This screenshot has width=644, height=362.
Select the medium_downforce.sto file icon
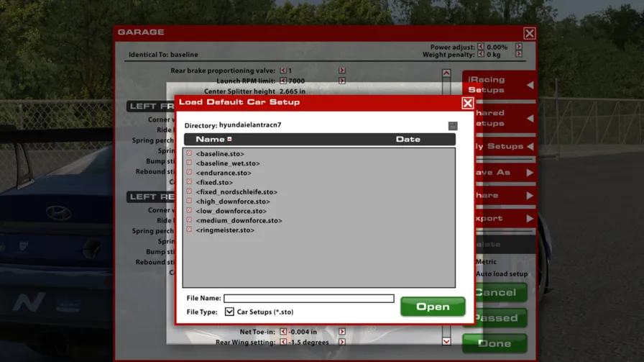[x=189, y=220]
